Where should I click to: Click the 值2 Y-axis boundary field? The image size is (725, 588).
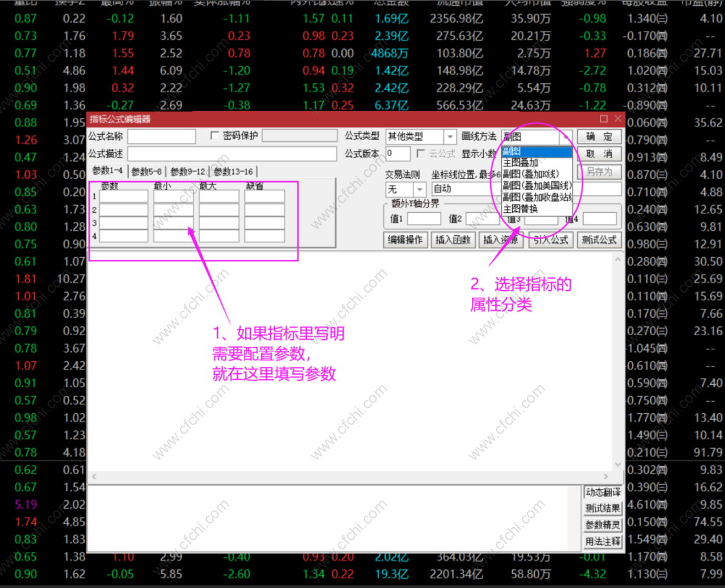pyautogui.click(x=482, y=219)
